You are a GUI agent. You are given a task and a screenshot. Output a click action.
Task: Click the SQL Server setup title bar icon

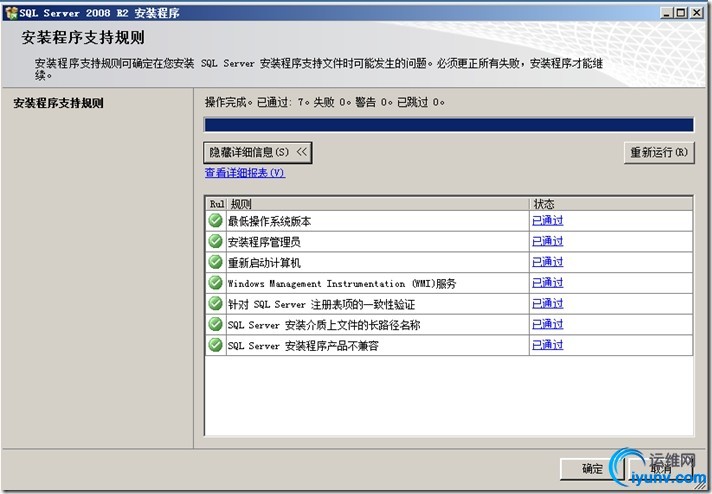(x=10, y=13)
